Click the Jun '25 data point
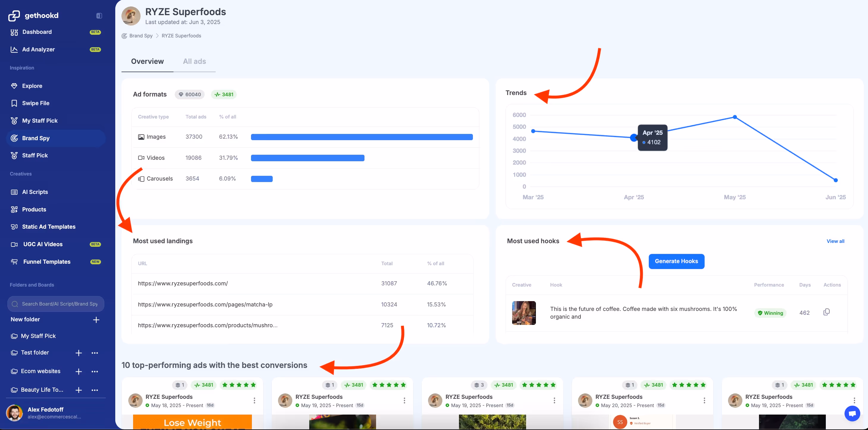Screen dimensions: 868x430 [836, 180]
